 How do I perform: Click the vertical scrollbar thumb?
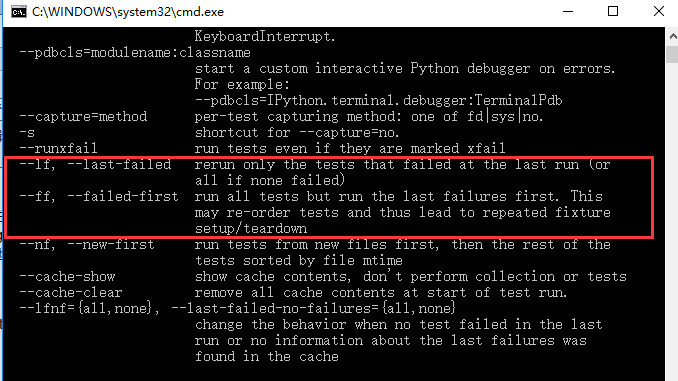tap(672, 55)
